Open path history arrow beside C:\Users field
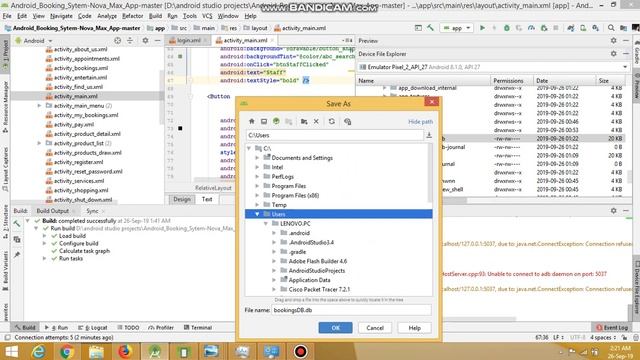 (x=429, y=135)
